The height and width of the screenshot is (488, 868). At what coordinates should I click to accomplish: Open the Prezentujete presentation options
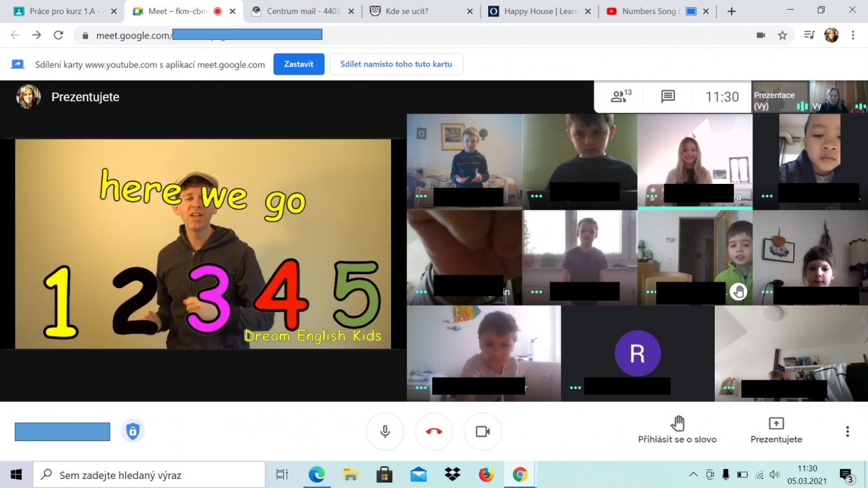[x=776, y=430]
